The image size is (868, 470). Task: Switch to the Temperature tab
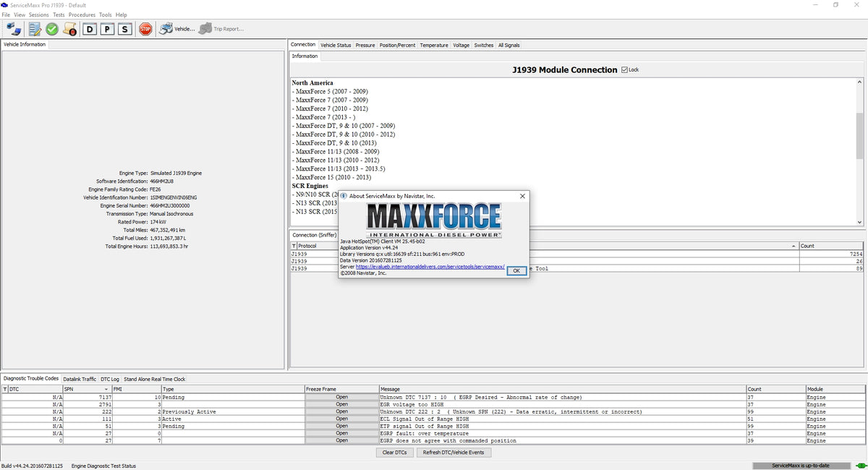tap(434, 45)
